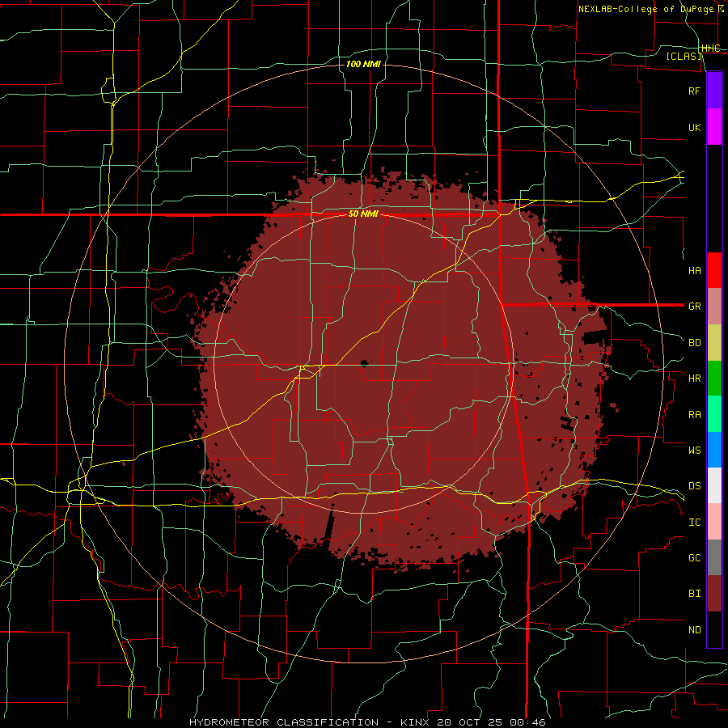Click the RF purple legend swatch
This screenshot has width=728, height=728.
point(714,91)
